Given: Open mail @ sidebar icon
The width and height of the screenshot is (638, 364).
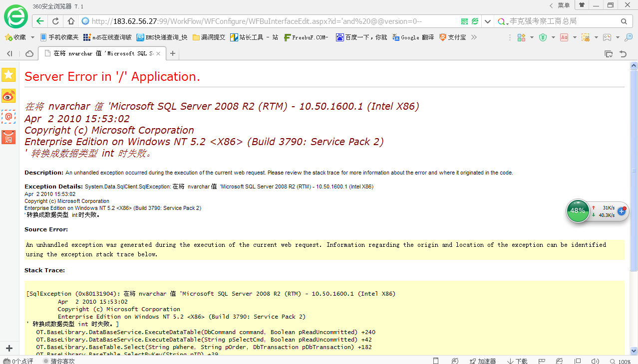Looking at the screenshot, I should click(x=8, y=116).
